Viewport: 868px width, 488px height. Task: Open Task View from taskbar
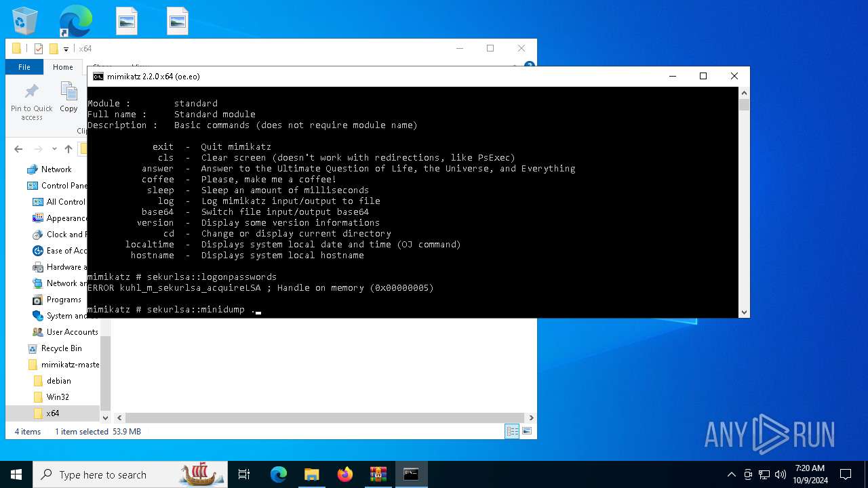point(244,474)
